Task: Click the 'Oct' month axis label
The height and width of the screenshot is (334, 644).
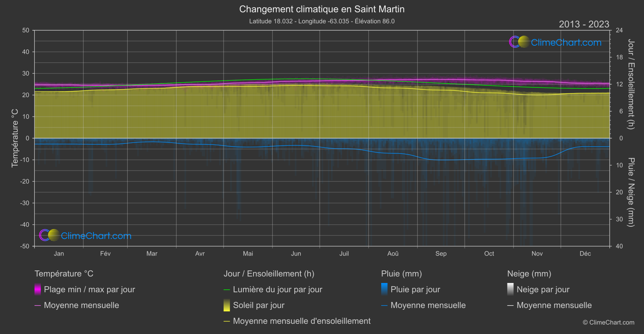Action: [489, 253]
